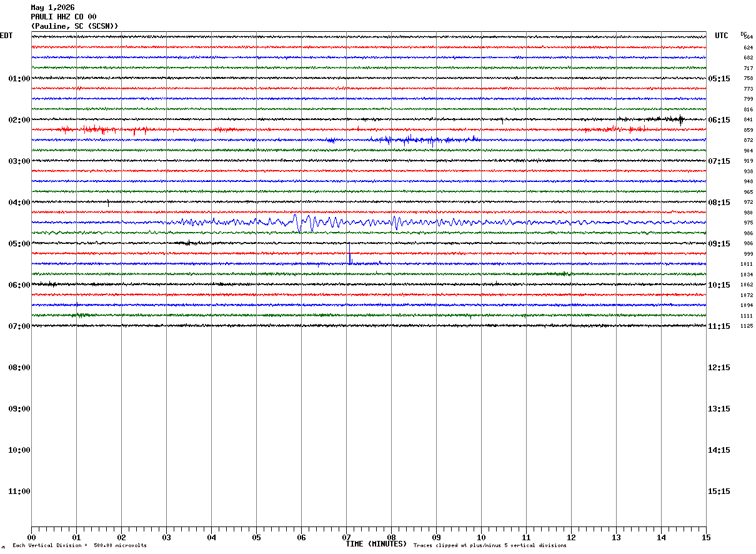Click the UTC timezone header label
This screenshot has height=554, width=756.
click(x=722, y=36)
